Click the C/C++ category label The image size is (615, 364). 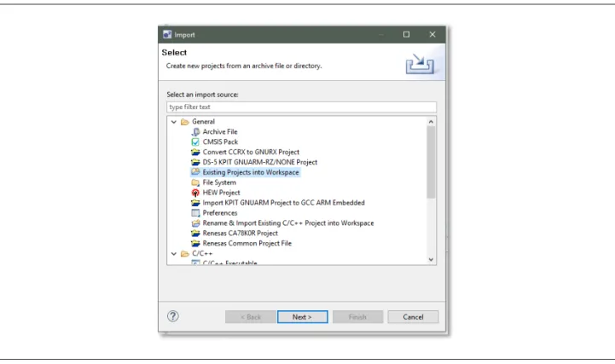click(x=202, y=254)
